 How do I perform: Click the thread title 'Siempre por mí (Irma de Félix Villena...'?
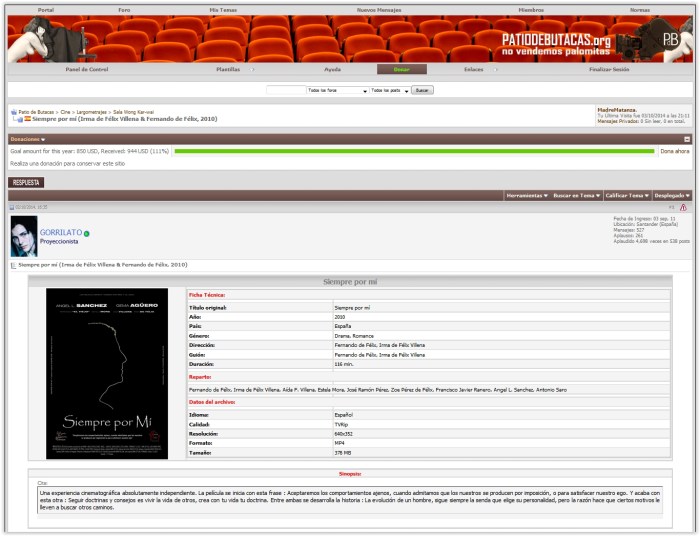pyautogui.click(x=125, y=119)
